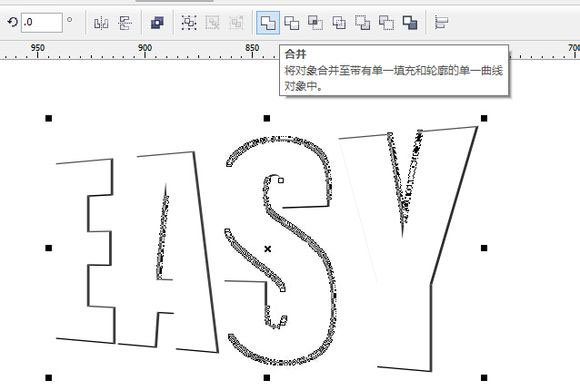Open the Align and distribute icon
Image resolution: width=580 pixels, height=390 pixels.
tap(441, 23)
